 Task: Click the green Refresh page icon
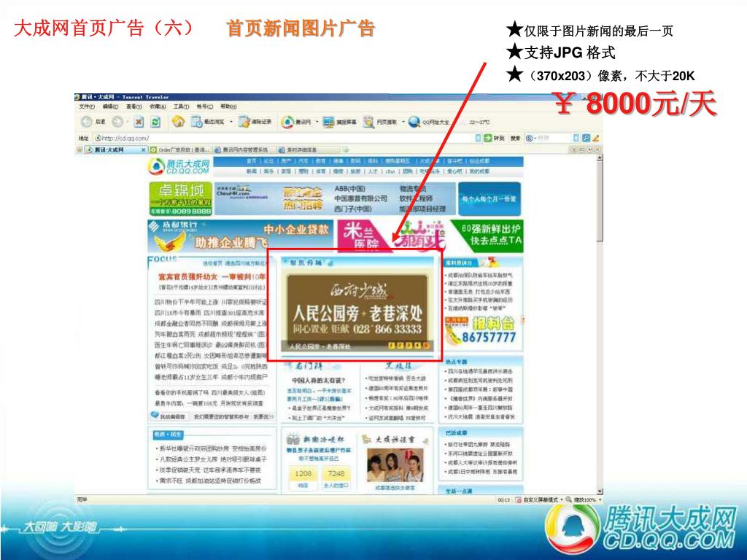[155, 122]
